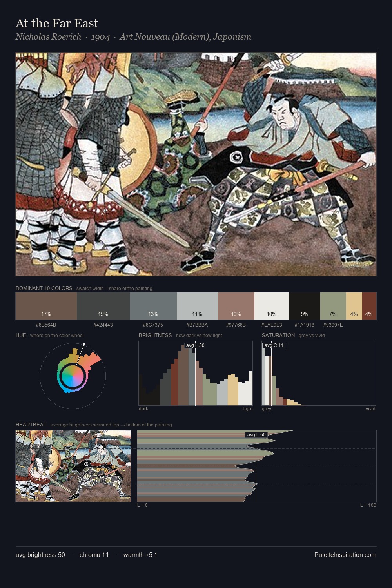Select the 10% dusty rose swatch #97766B

pos(236,306)
